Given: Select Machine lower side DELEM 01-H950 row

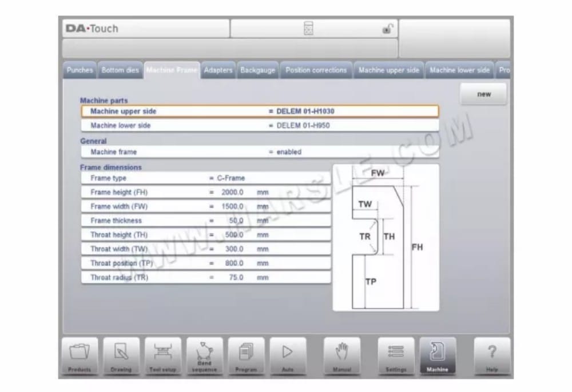Looking at the screenshot, I should [260, 126].
